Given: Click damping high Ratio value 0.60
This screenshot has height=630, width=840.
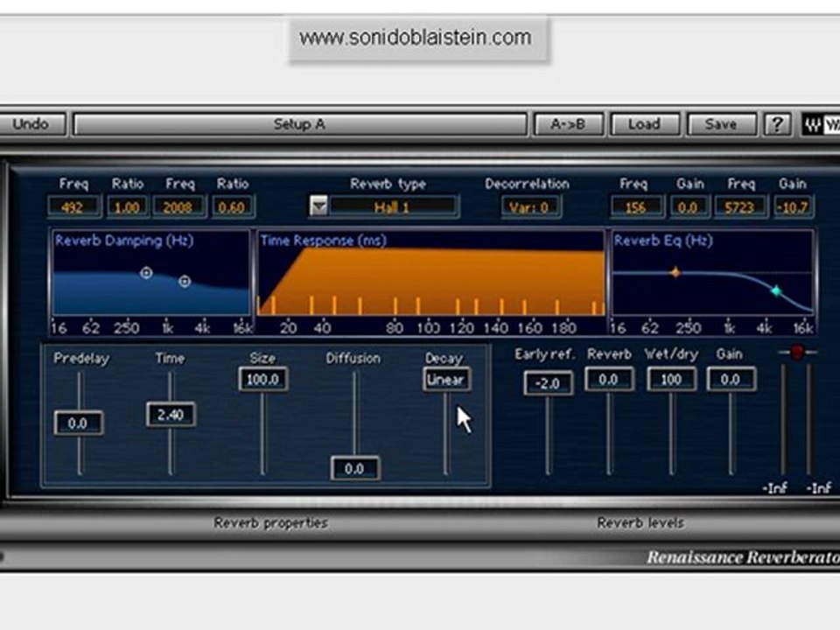Looking at the screenshot, I should [232, 206].
